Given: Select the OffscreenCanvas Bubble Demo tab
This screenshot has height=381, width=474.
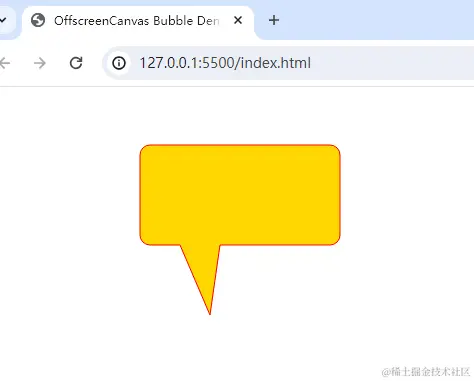Looking at the screenshot, I should tap(138, 21).
